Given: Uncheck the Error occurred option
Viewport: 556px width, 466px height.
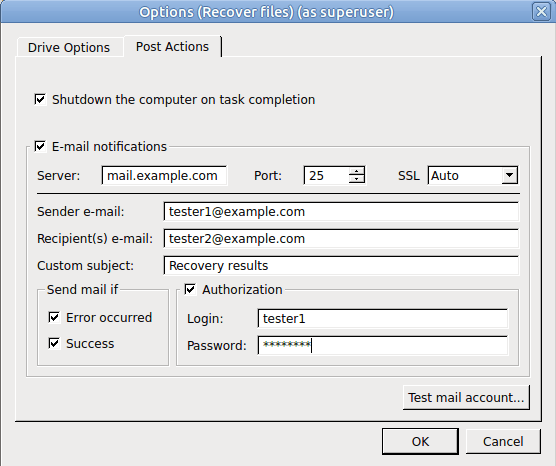Looking at the screenshot, I should [54, 317].
